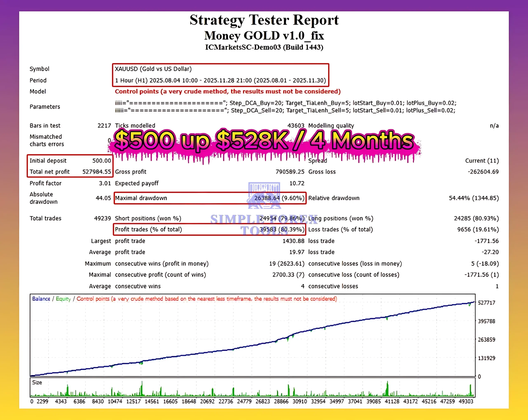Click the 263859 y-axis value
The width and height of the screenshot is (528, 420).
pyautogui.click(x=486, y=340)
